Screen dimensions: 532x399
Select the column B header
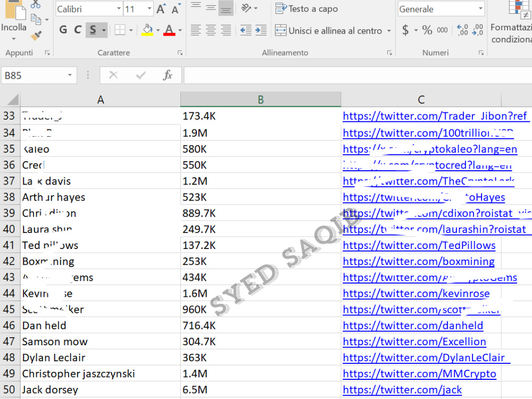click(261, 99)
